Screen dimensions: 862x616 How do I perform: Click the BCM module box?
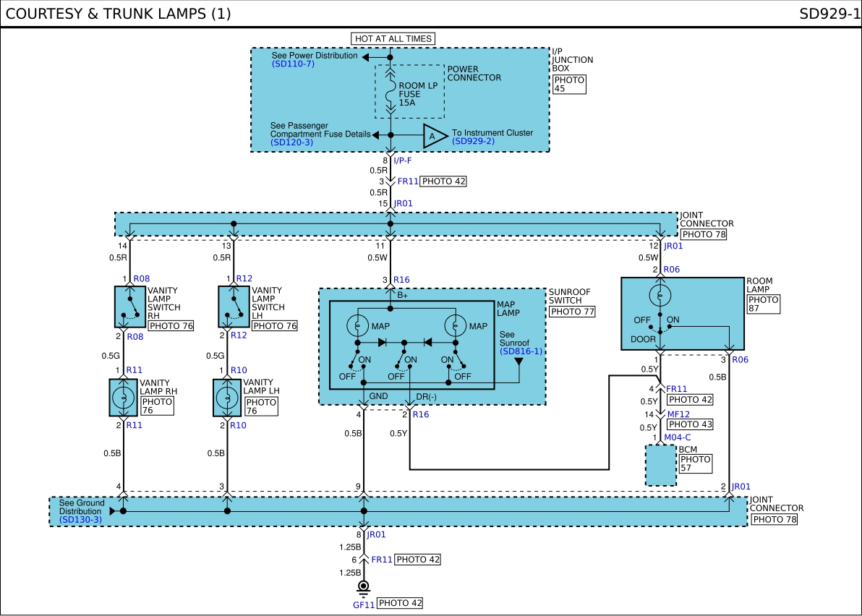[660, 466]
